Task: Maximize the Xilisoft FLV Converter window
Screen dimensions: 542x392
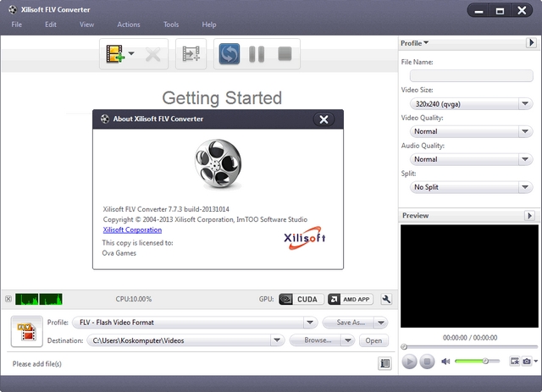Action: pos(500,11)
